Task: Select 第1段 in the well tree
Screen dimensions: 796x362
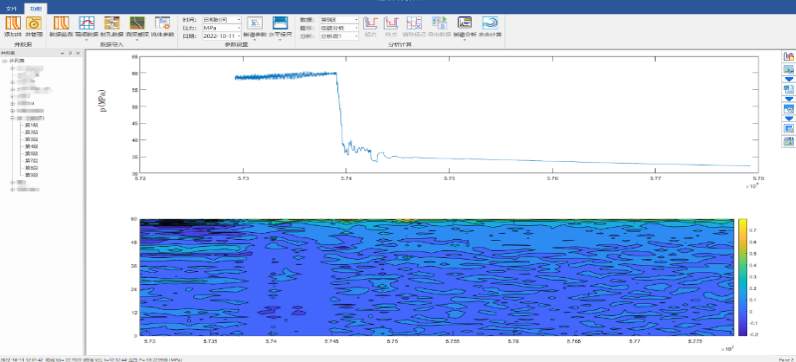Action: [31, 125]
